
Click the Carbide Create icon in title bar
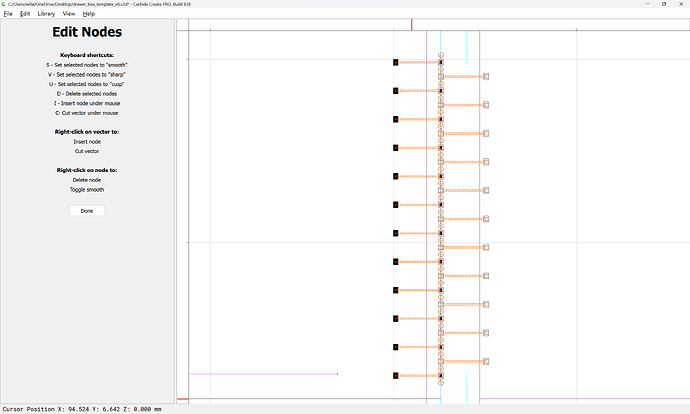4,4
